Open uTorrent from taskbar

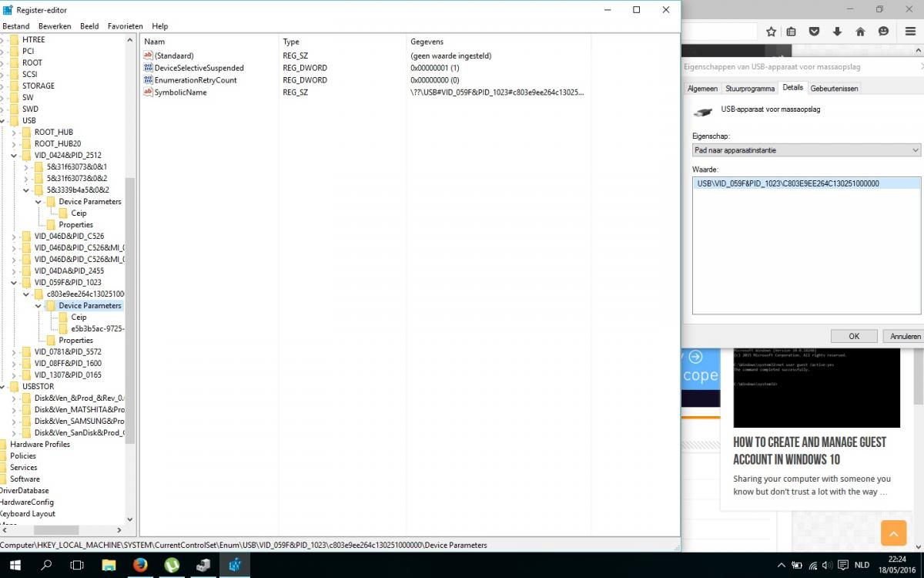[172, 565]
